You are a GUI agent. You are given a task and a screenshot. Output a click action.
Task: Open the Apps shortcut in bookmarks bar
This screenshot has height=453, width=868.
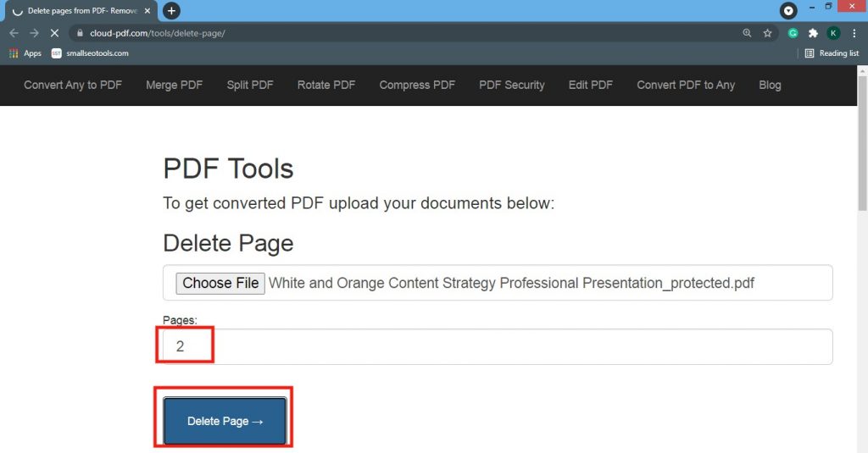click(25, 53)
